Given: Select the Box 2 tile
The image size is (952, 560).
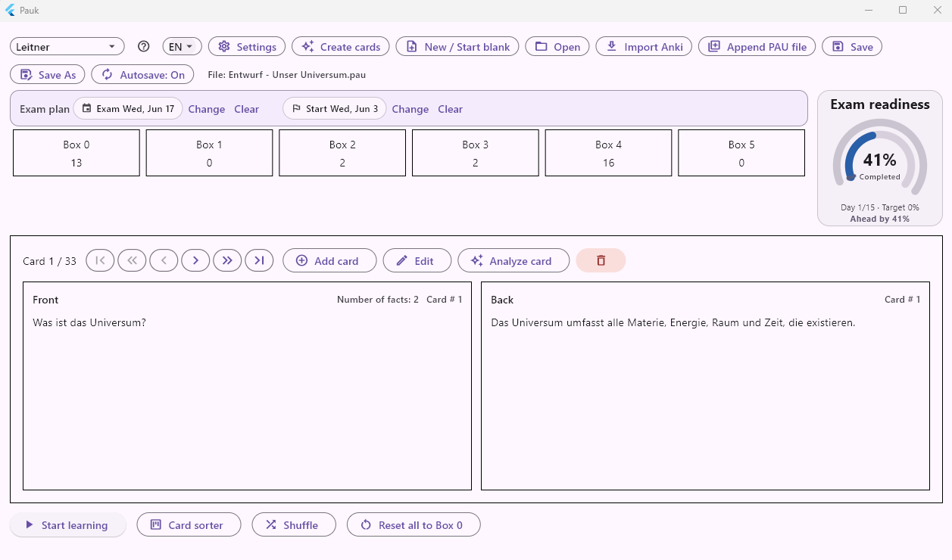Looking at the screenshot, I should point(342,153).
